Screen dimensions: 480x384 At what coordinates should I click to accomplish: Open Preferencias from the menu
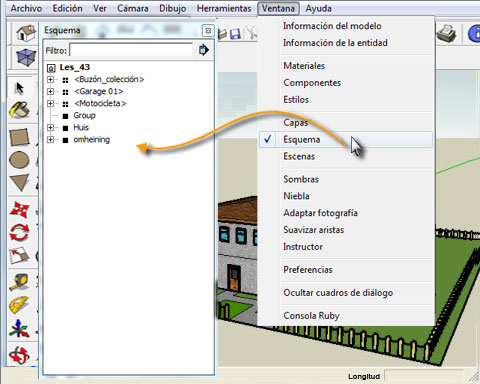coord(308,269)
